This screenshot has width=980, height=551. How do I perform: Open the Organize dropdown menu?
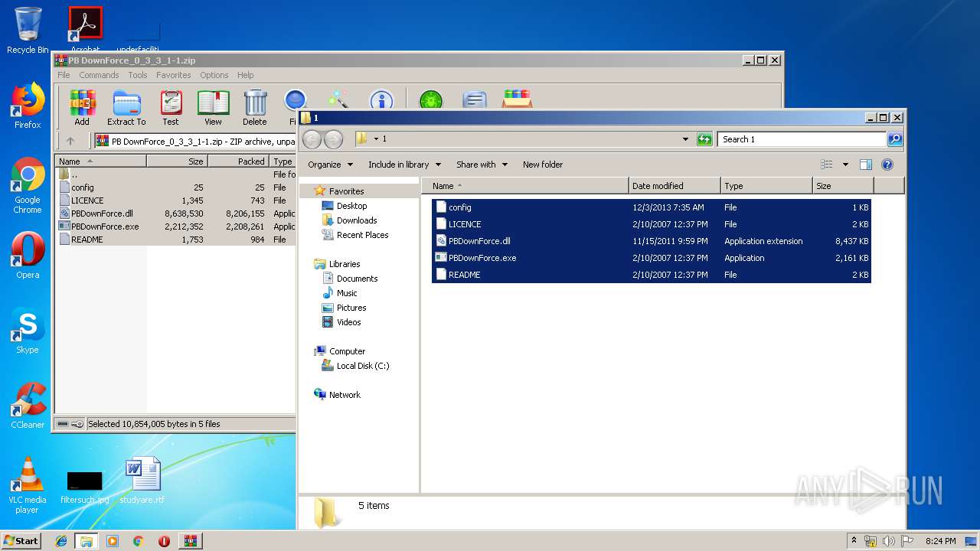330,165
